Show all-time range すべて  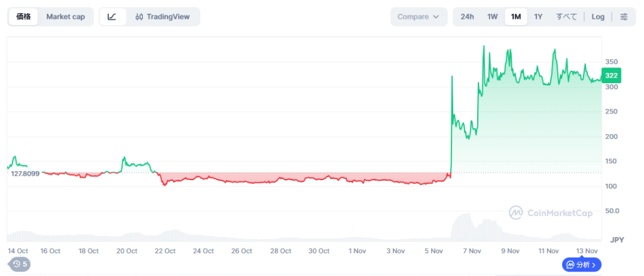(x=566, y=16)
